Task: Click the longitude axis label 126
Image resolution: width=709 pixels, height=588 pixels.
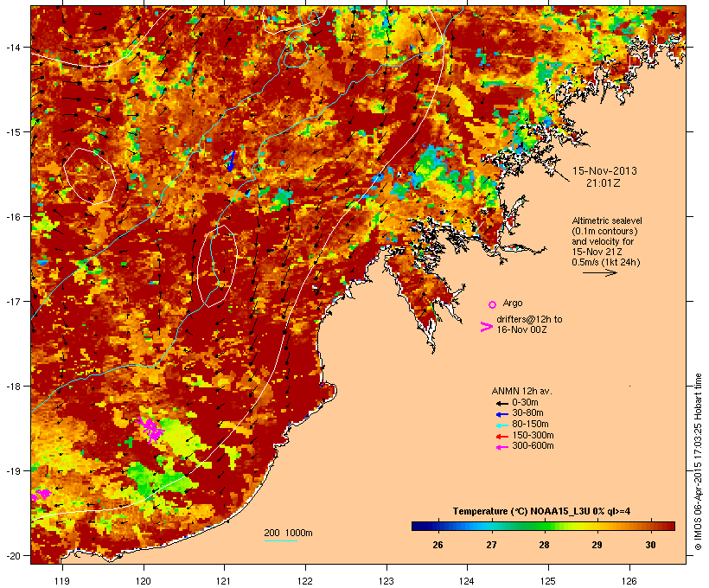Action: pos(629,581)
